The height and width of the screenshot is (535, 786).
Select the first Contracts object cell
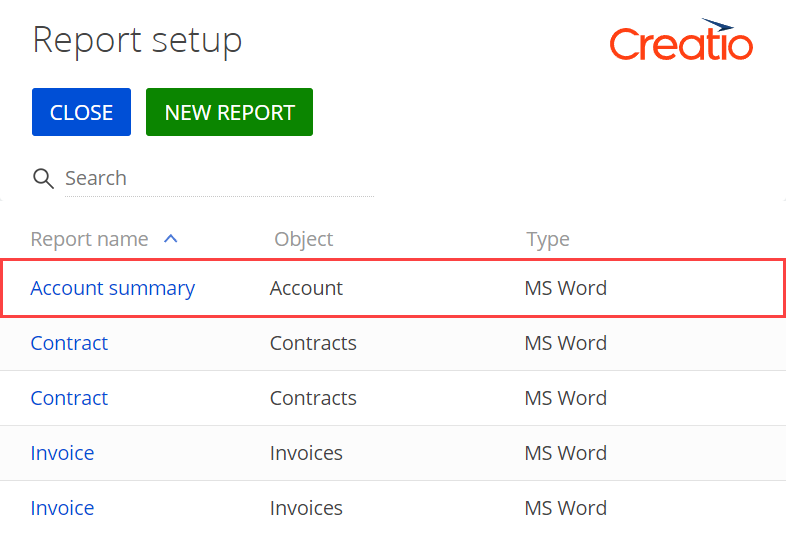pos(313,343)
